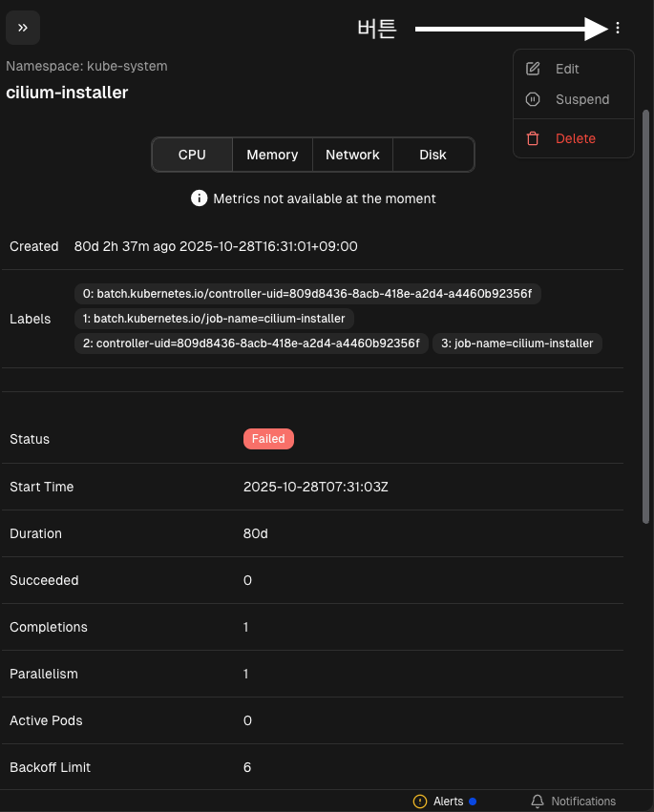Viewport: 654px width, 812px height.
Task: Click the red trash Delete icon
Action: [534, 138]
